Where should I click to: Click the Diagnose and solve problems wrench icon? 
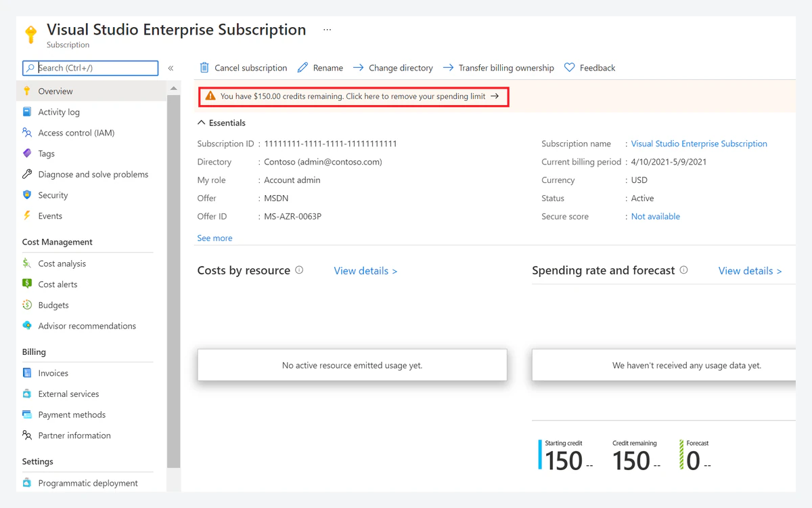click(x=27, y=174)
